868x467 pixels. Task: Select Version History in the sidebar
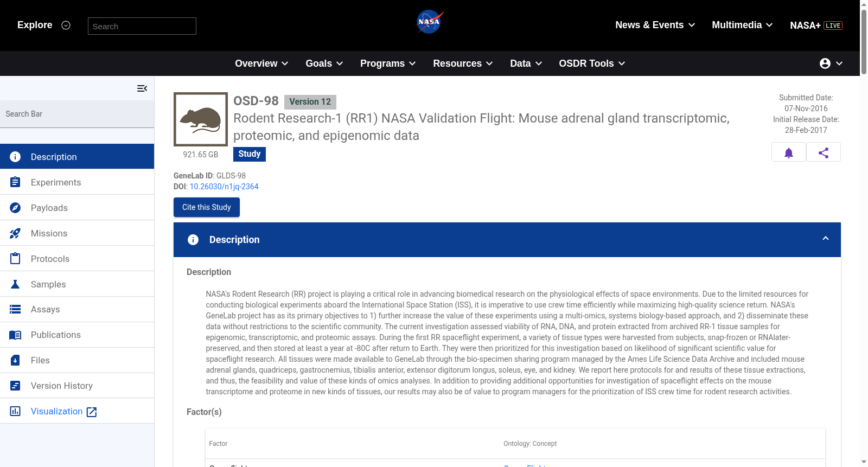[x=77, y=386]
